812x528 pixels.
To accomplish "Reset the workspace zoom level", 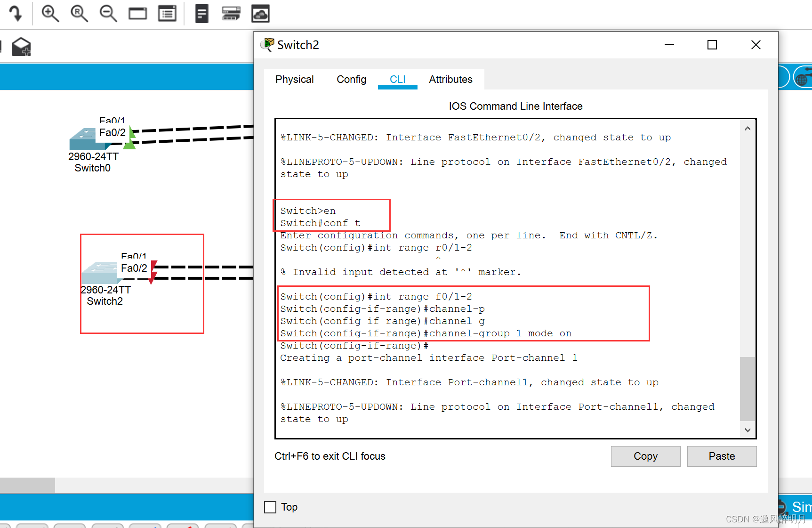I will point(79,14).
